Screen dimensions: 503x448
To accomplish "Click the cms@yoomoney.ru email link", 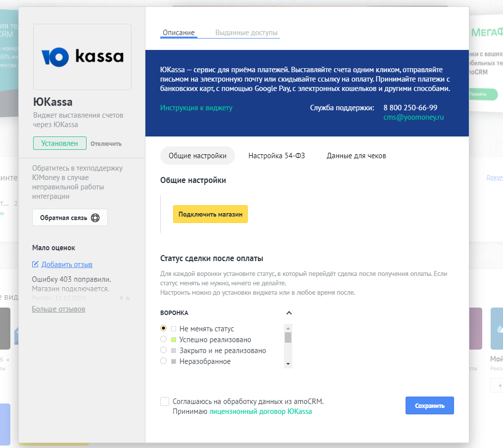I will [413, 117].
